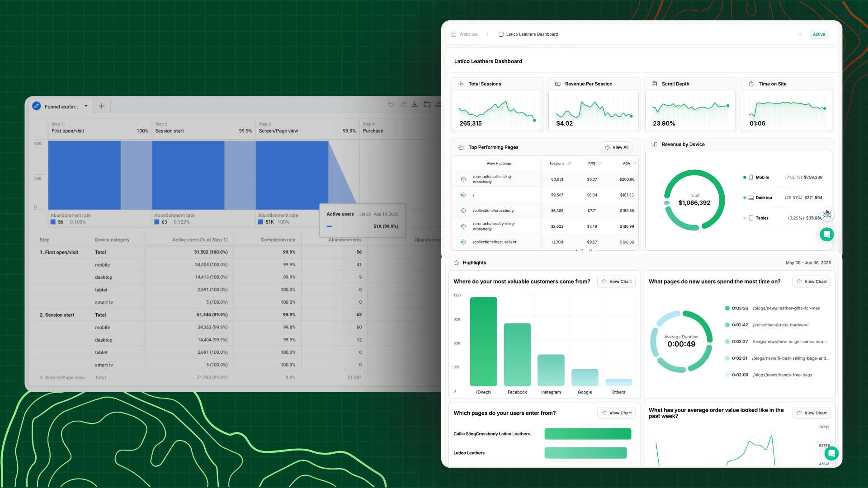Click Step 2 abandonment rate blue swatch
868x488 pixels.
(x=157, y=222)
